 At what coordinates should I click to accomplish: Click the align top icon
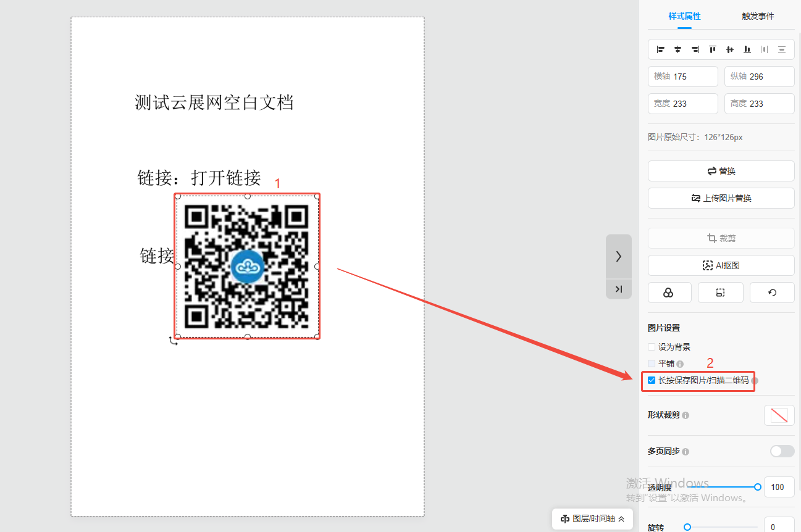click(x=712, y=49)
